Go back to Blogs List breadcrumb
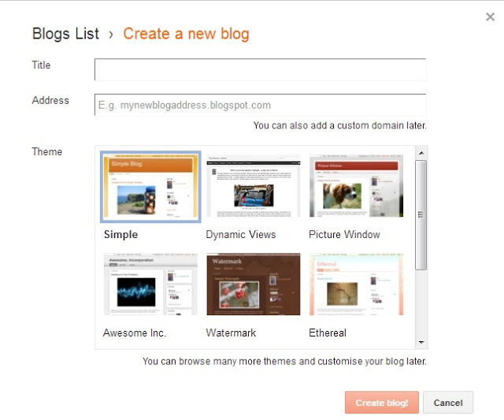Screen dimensions: 504x420 (65, 34)
